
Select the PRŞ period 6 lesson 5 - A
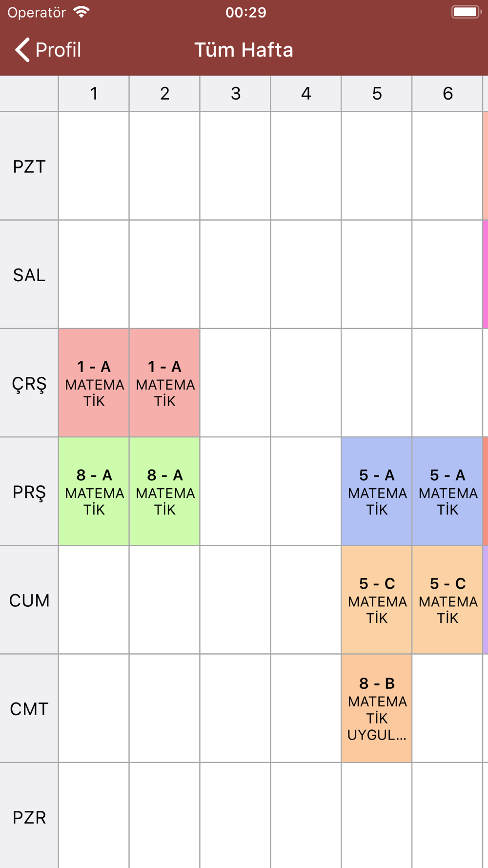click(x=447, y=491)
